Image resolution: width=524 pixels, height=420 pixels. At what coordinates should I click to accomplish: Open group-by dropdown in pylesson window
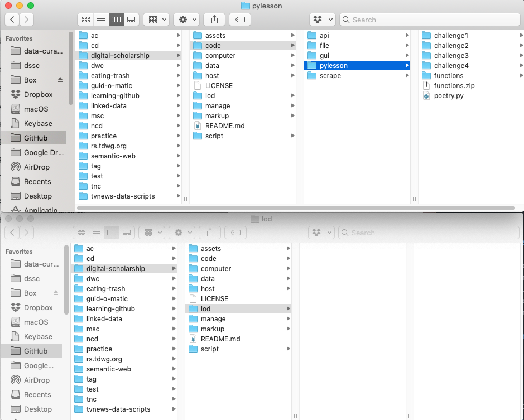pyautogui.click(x=156, y=20)
